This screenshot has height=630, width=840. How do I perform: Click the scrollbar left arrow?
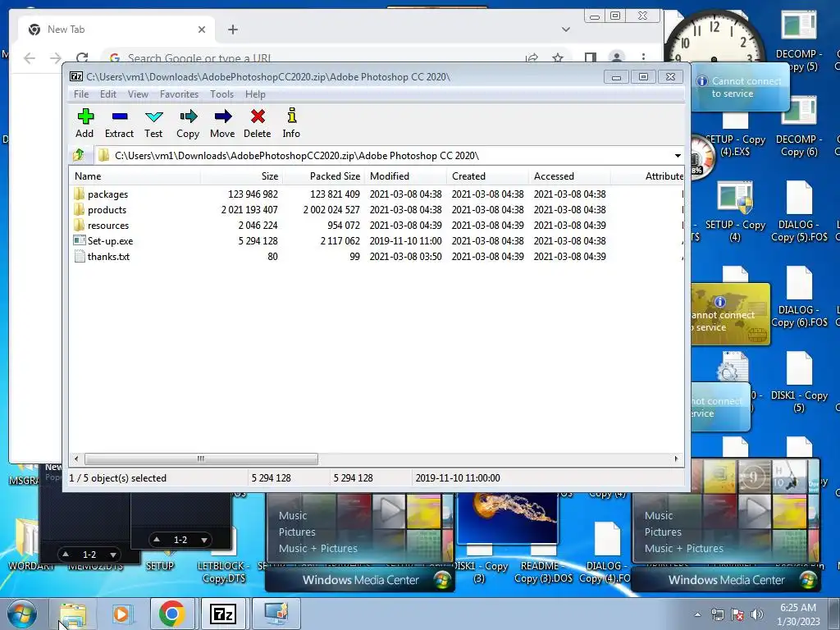76,459
